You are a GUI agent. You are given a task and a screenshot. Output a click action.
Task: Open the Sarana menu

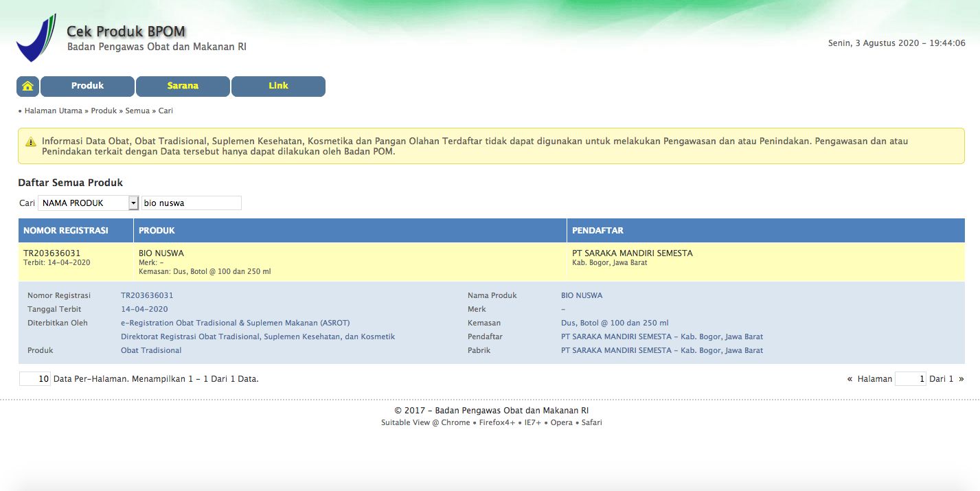[183, 87]
